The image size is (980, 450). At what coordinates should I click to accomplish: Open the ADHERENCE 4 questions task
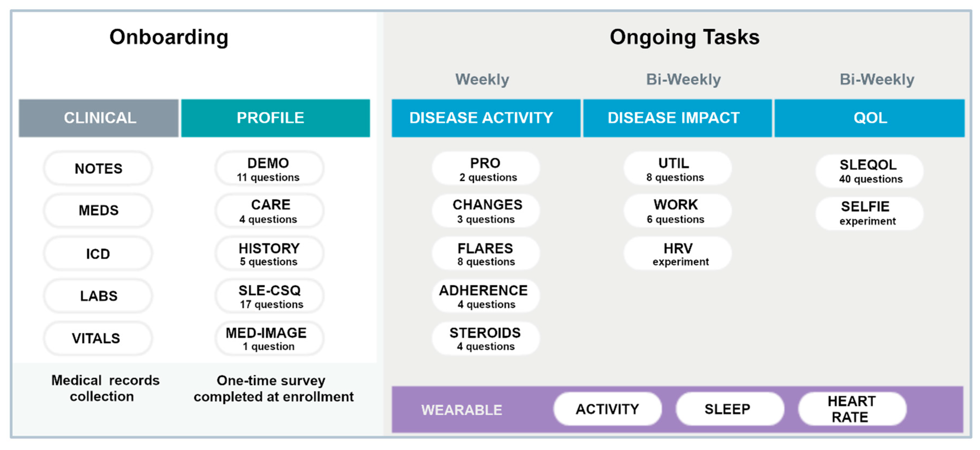click(485, 296)
